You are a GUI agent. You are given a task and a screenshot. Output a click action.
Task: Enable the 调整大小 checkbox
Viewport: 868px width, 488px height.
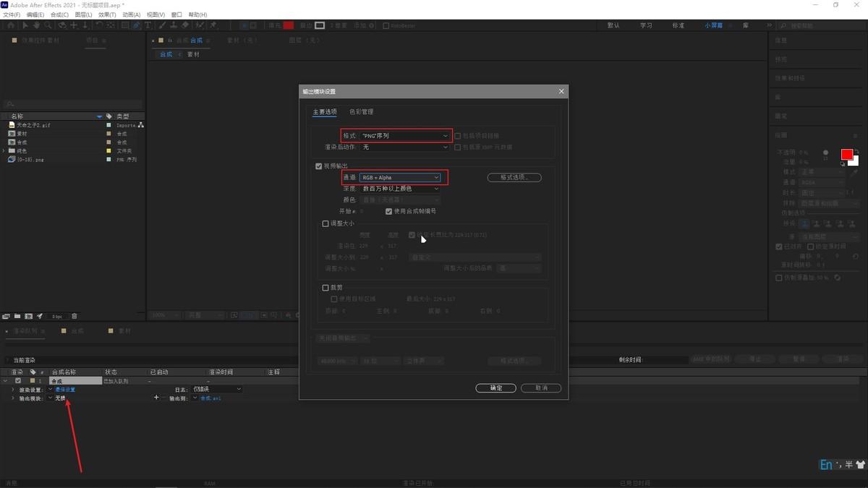click(325, 224)
